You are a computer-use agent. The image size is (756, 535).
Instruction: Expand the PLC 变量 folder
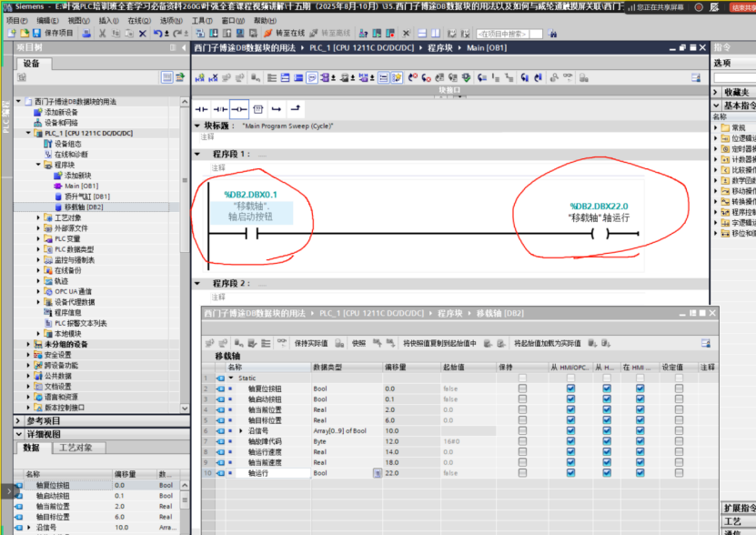[x=38, y=238]
